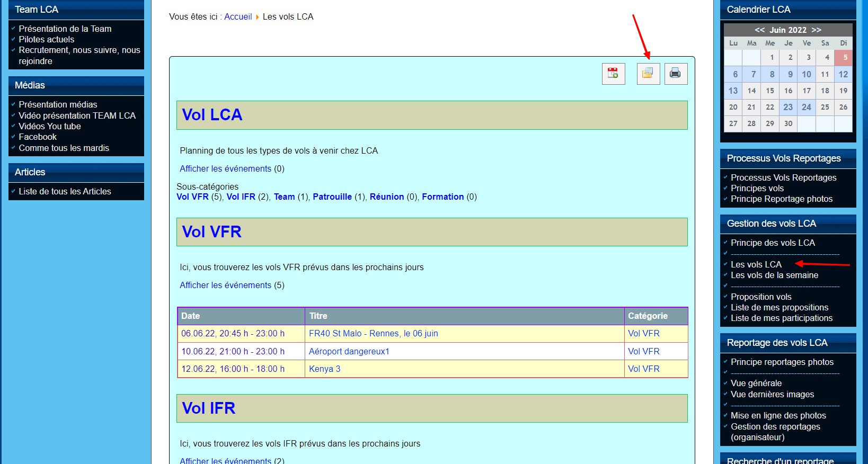Open the Aéroport dangereux1 event
868x464 pixels.
tap(349, 352)
